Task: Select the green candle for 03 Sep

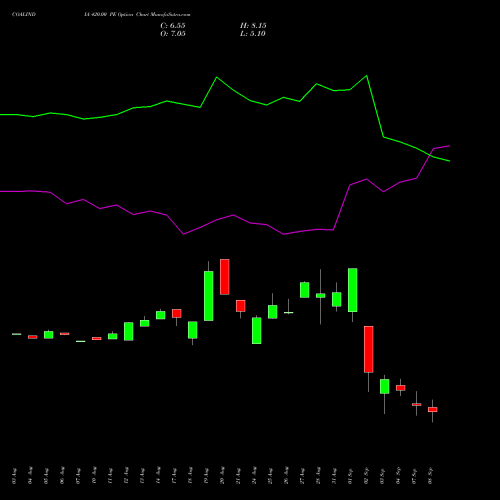Action: click(385, 386)
